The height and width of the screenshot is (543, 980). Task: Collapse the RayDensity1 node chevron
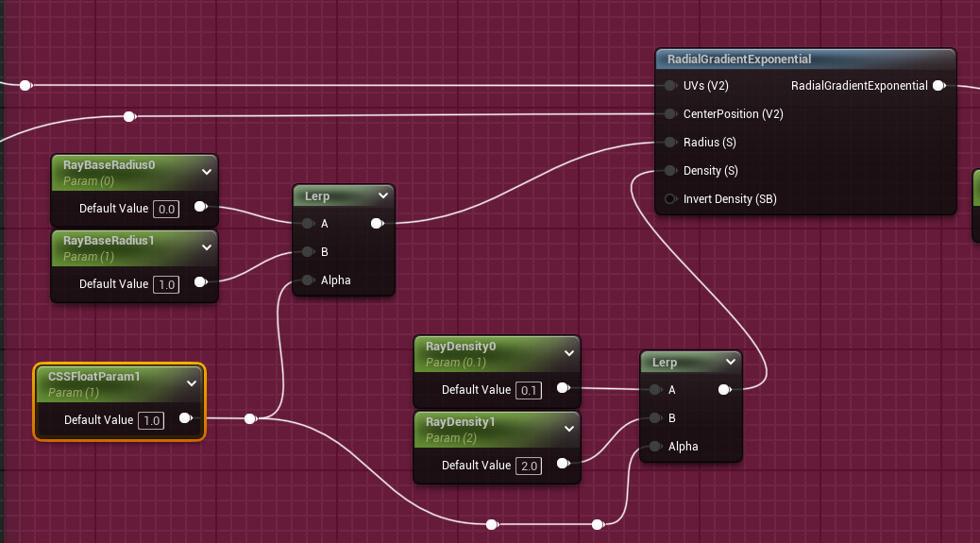(568, 429)
